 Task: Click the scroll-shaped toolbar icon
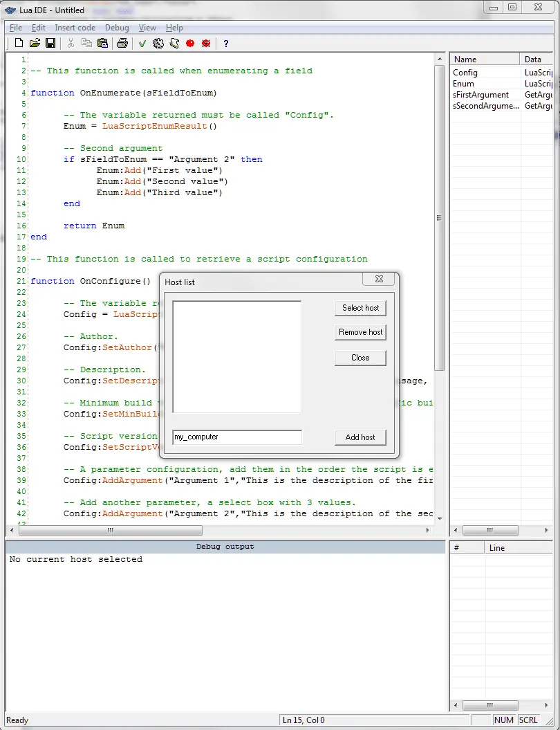[x=174, y=44]
